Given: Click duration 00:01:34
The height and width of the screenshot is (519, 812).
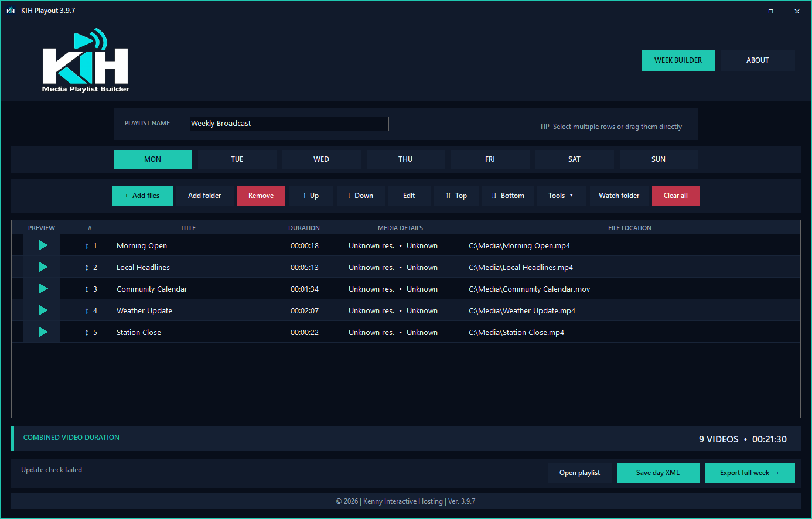Looking at the screenshot, I should 305,289.
